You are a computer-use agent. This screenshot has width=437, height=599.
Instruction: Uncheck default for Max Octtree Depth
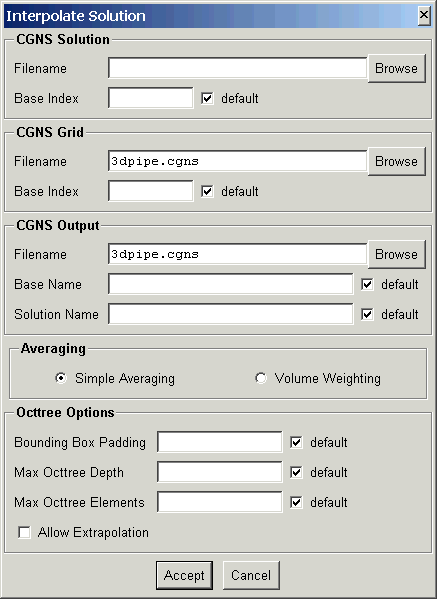296,473
